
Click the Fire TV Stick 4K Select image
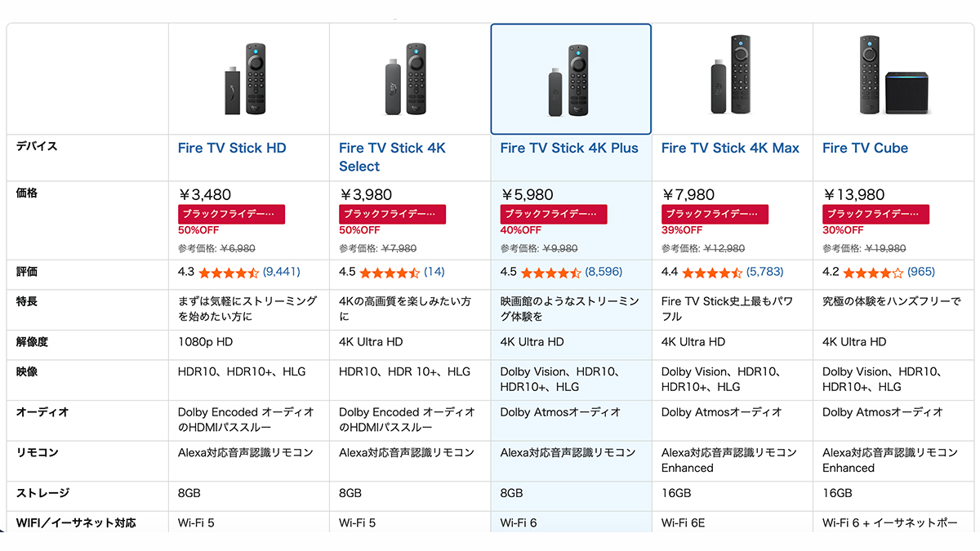pos(409,79)
